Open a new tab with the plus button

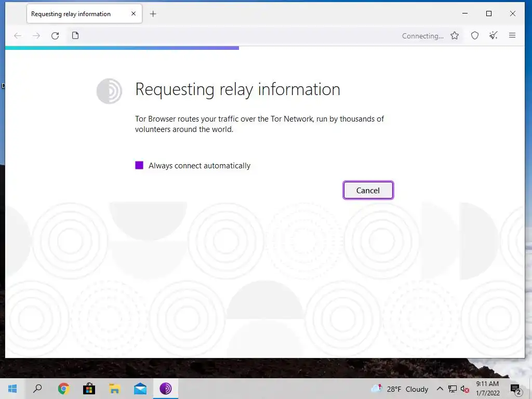click(x=153, y=14)
